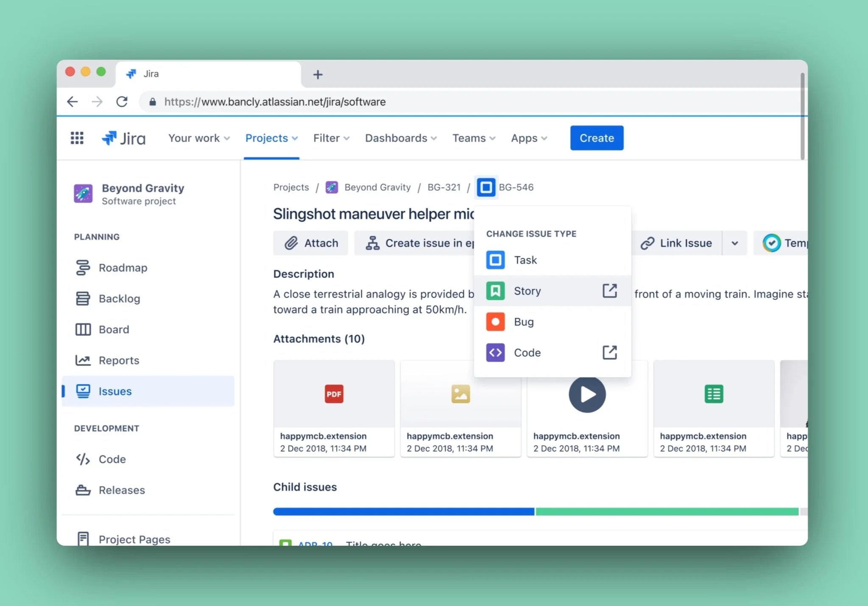Select Bug as issue type
Image resolution: width=868 pixels, height=606 pixels.
524,322
